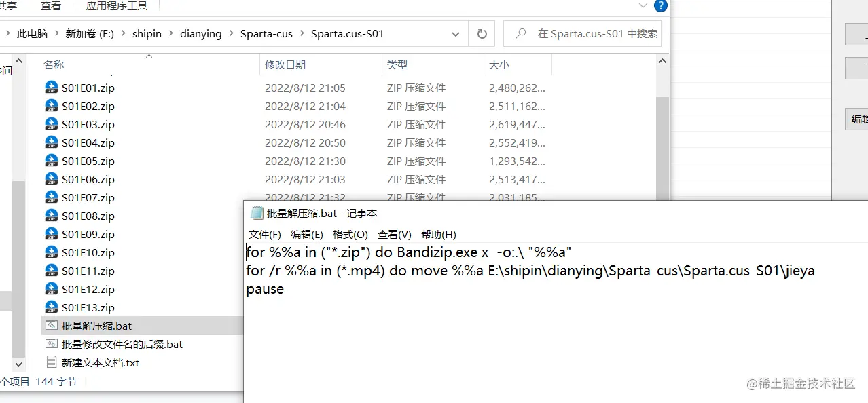Open the 帮助(H) menu in Notepad
This screenshot has width=868, height=403.
point(439,234)
